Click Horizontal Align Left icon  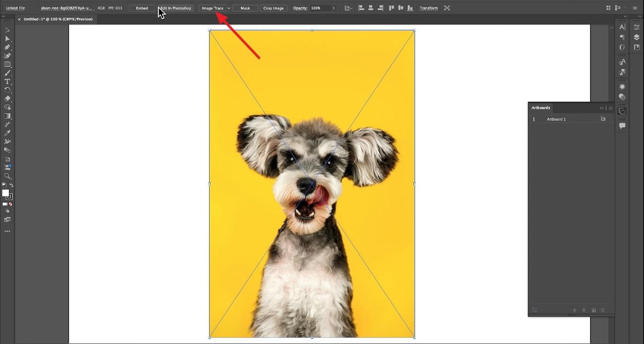(361, 8)
